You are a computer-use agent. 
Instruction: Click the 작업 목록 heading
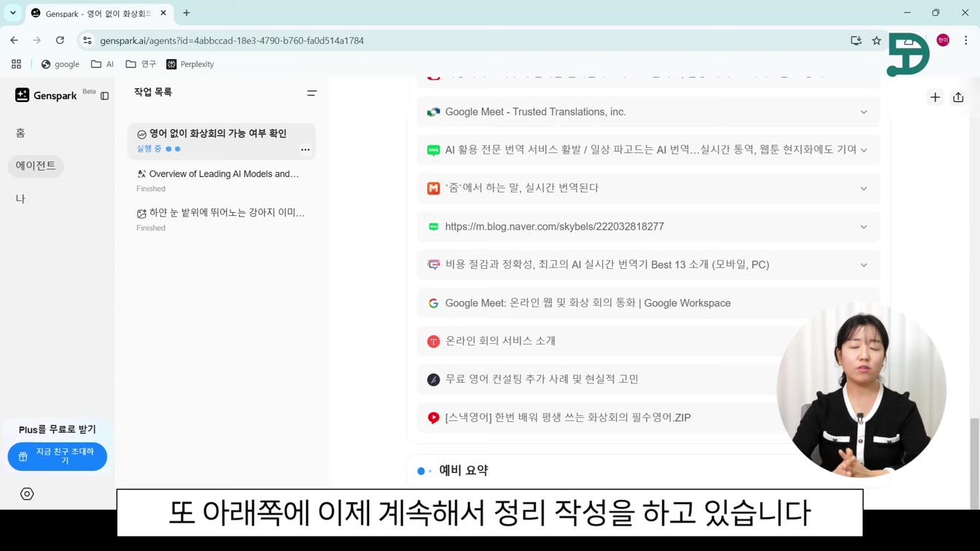click(153, 93)
